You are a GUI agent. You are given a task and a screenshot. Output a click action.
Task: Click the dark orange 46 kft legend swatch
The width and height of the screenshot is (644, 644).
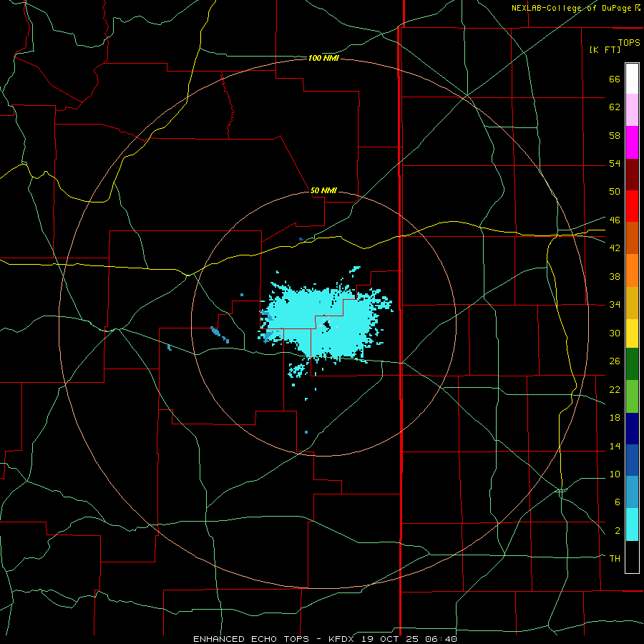[x=632, y=238]
